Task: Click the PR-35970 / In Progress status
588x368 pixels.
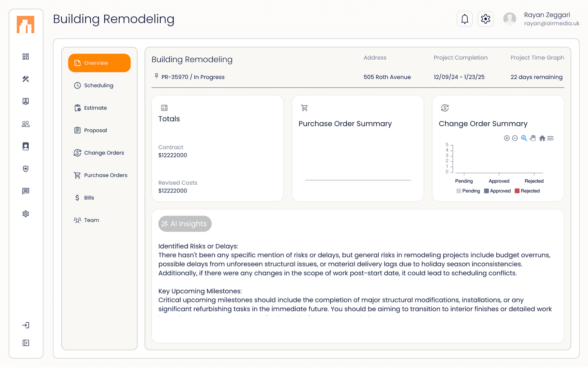Action: point(193,77)
